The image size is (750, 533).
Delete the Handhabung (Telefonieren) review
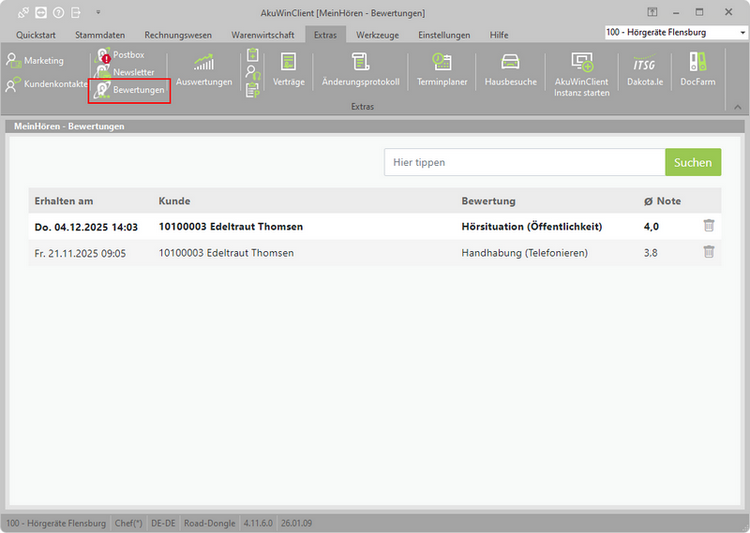coord(709,253)
